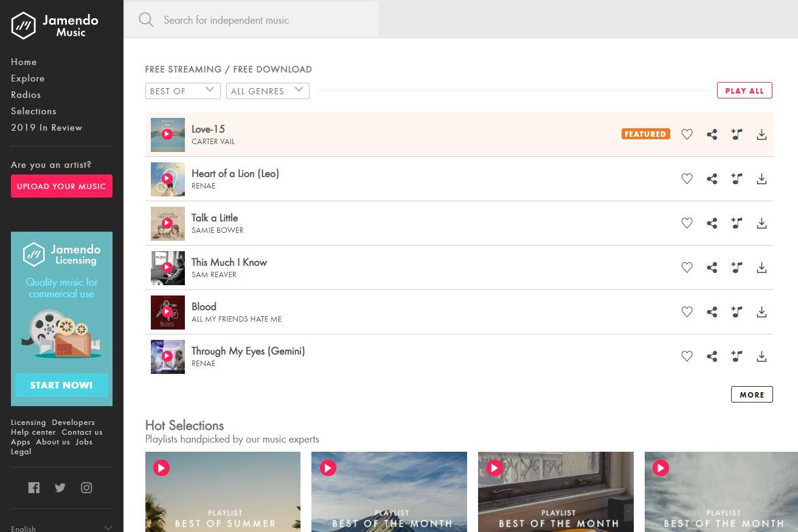Like the track Blood

point(687,312)
